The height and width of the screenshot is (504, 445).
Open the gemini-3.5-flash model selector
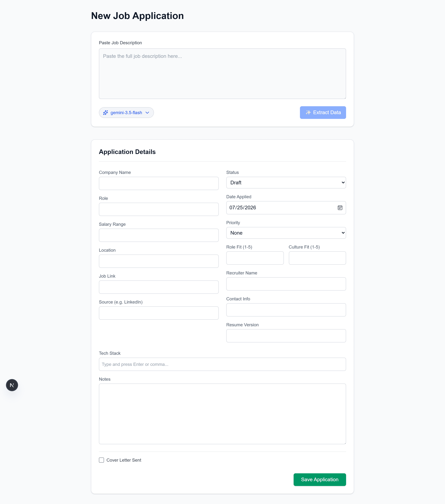pyautogui.click(x=126, y=113)
